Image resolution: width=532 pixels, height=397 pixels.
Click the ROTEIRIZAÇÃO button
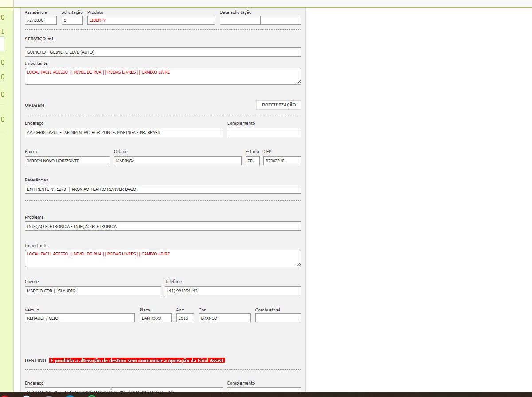pos(278,105)
